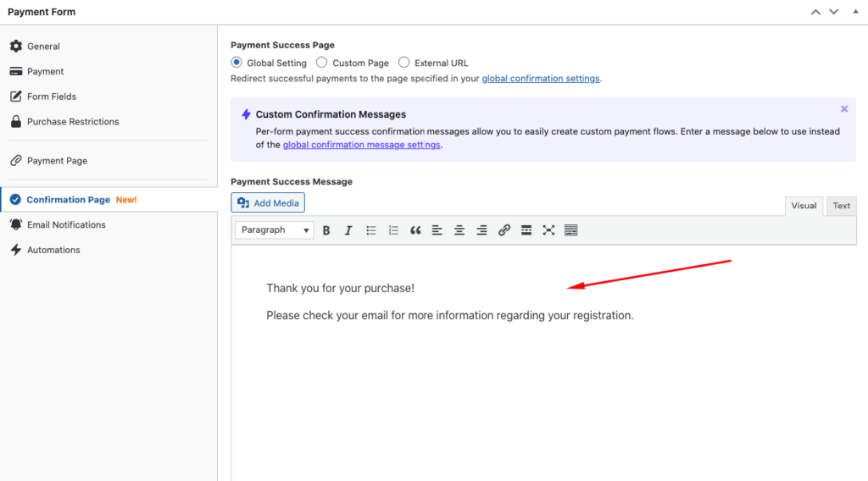Open the Payment tab label
This screenshot has width=868, height=481.
point(46,71)
